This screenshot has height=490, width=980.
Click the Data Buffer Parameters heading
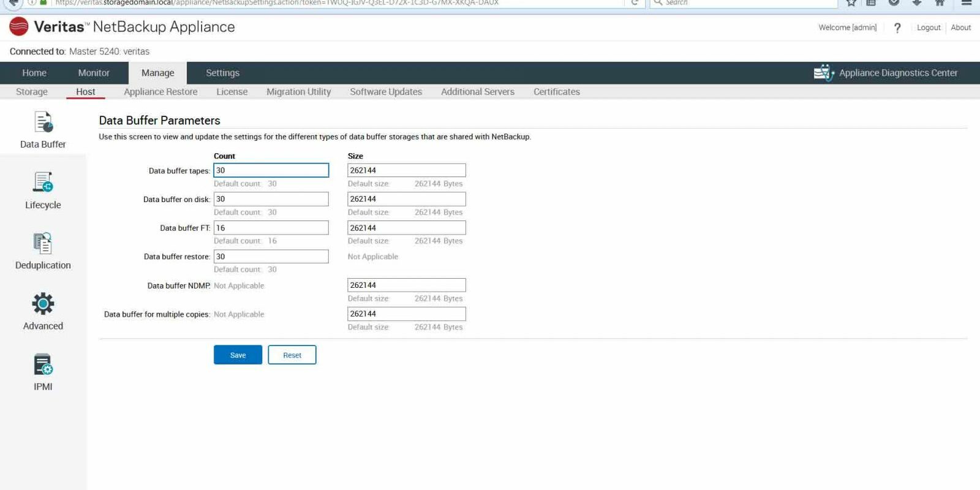160,121
